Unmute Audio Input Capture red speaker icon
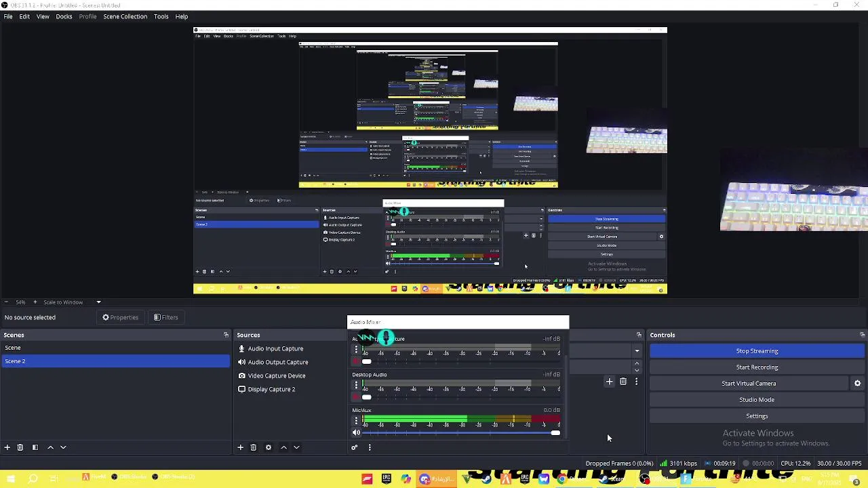This screenshot has width=868, height=488. pos(356,361)
